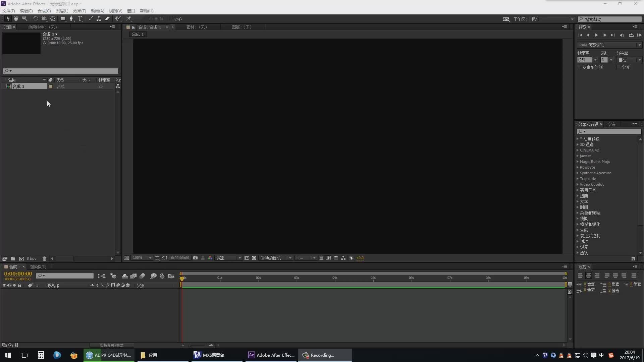Click the timeline zoom slider
644x362 pixels.
pyautogui.click(x=197, y=345)
